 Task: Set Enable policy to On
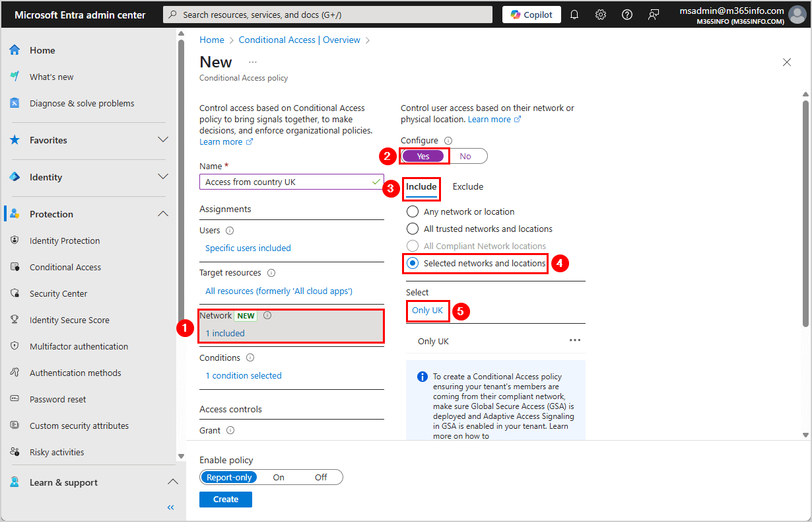point(279,477)
